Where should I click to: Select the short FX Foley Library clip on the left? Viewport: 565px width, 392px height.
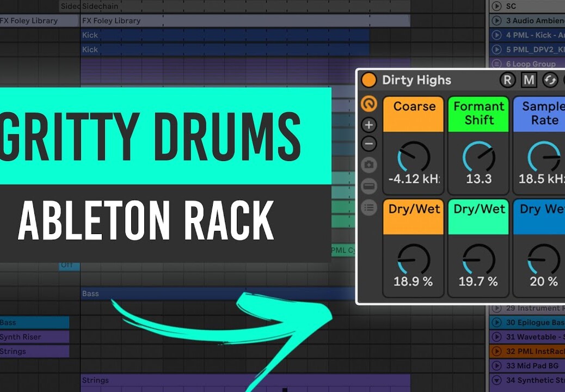click(39, 21)
